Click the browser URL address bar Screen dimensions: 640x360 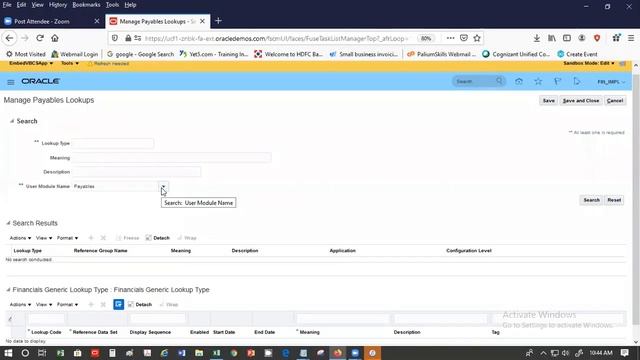click(277, 38)
